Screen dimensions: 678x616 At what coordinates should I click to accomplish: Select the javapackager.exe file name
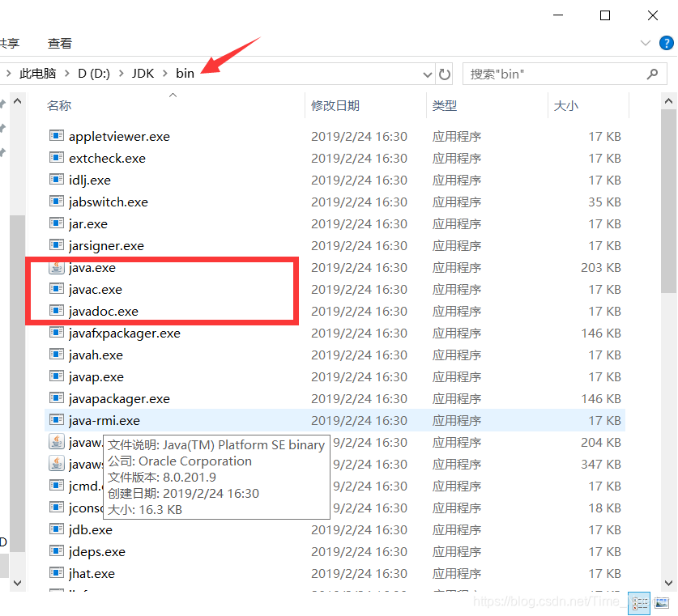(119, 399)
